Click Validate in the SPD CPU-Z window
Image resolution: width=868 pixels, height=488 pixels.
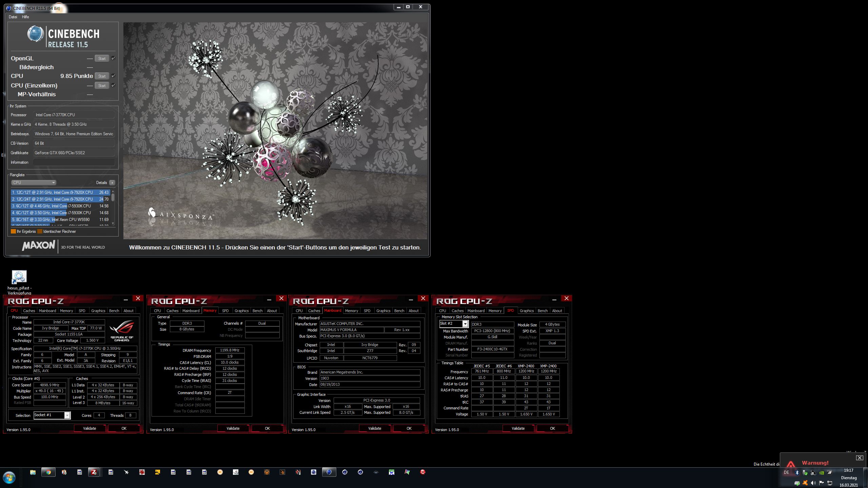coord(518,428)
